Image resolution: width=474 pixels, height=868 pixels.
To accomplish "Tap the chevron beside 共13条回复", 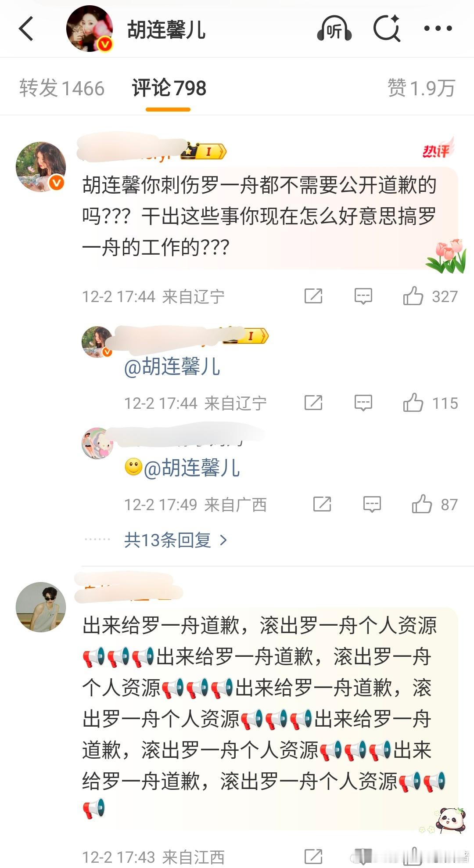I will pyautogui.click(x=223, y=540).
